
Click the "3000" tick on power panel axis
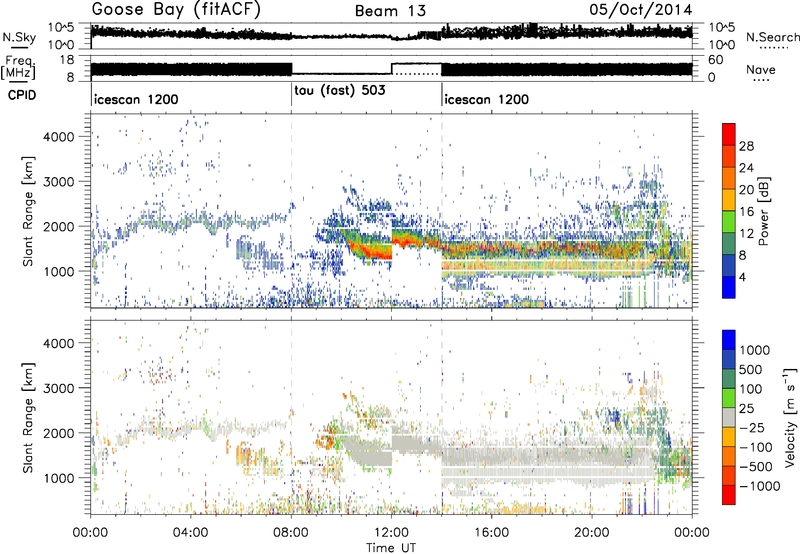click(58, 182)
